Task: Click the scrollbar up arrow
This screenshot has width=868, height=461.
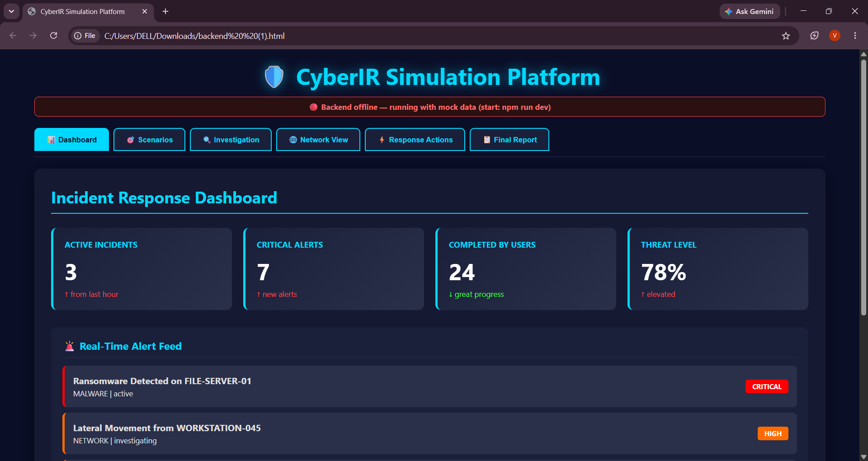Action: click(x=863, y=54)
